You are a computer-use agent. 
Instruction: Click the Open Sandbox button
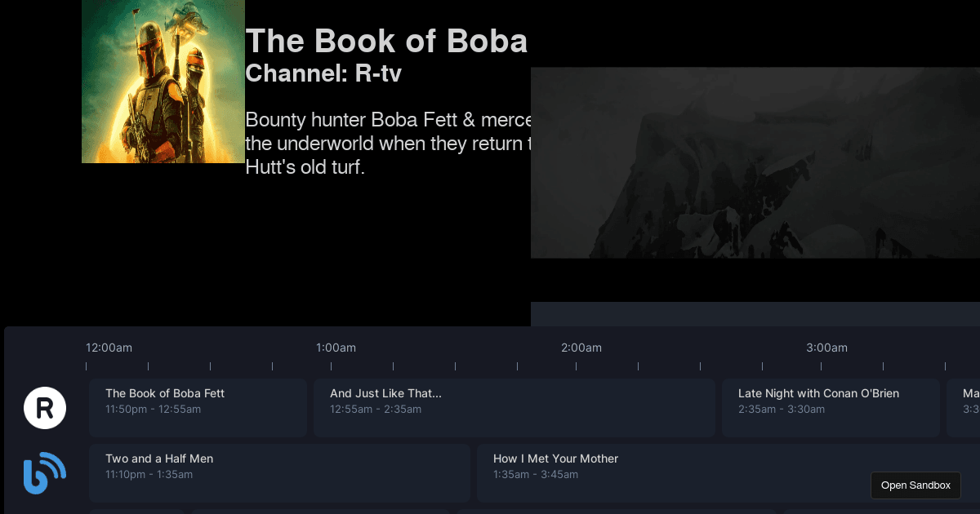(x=915, y=485)
